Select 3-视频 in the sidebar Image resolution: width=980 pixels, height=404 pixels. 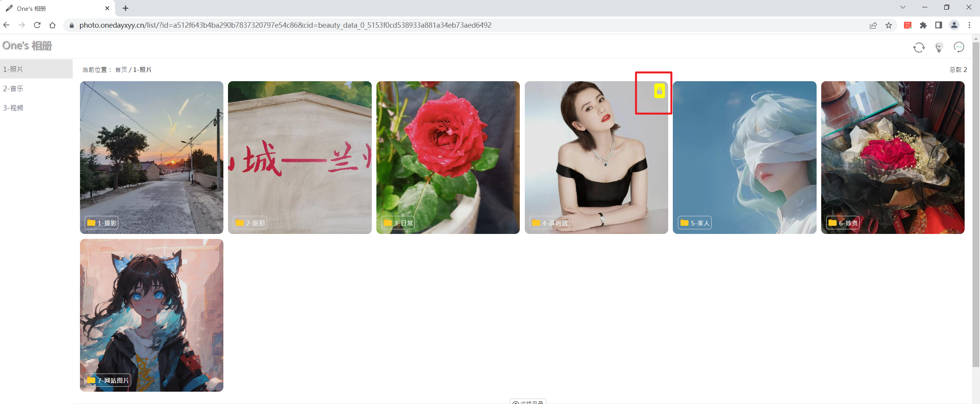pos(36,107)
